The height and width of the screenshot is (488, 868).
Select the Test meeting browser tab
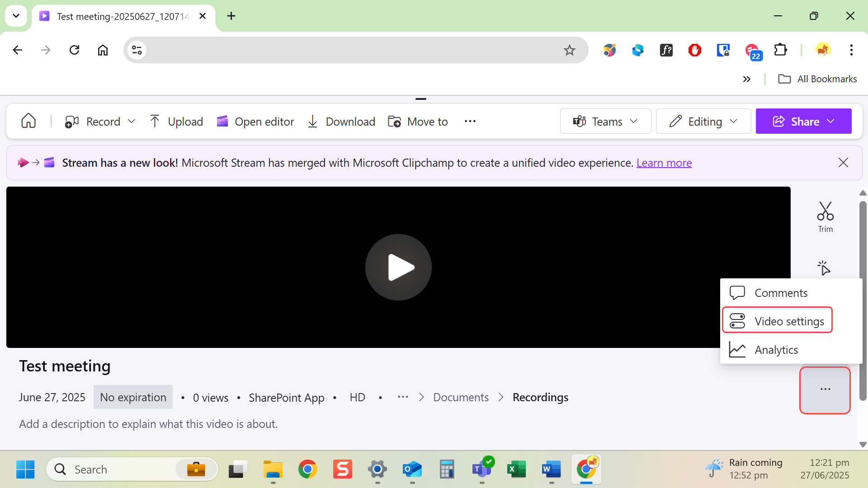pyautogui.click(x=123, y=16)
